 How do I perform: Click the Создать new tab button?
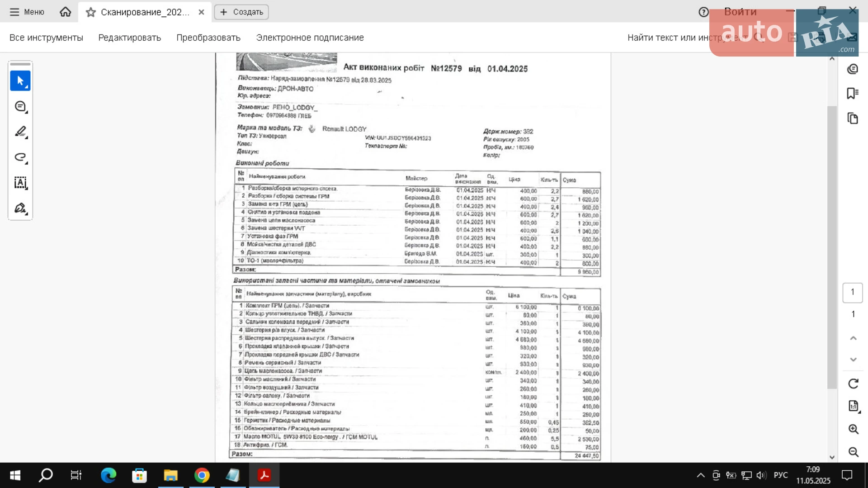coord(241,12)
